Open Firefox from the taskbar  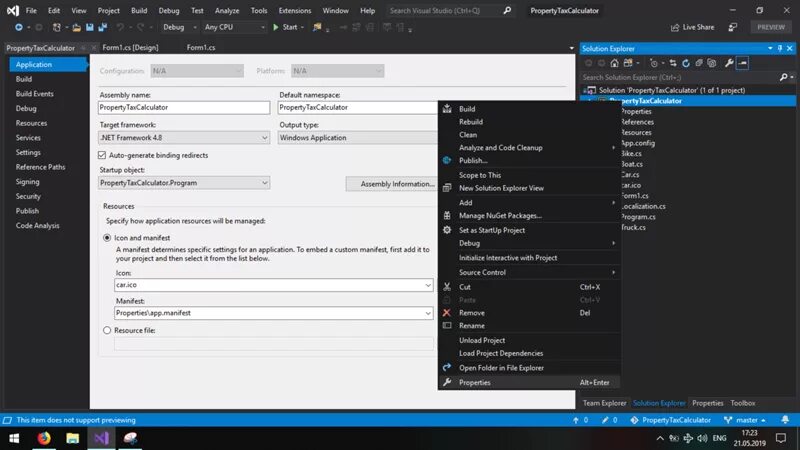pos(44,438)
